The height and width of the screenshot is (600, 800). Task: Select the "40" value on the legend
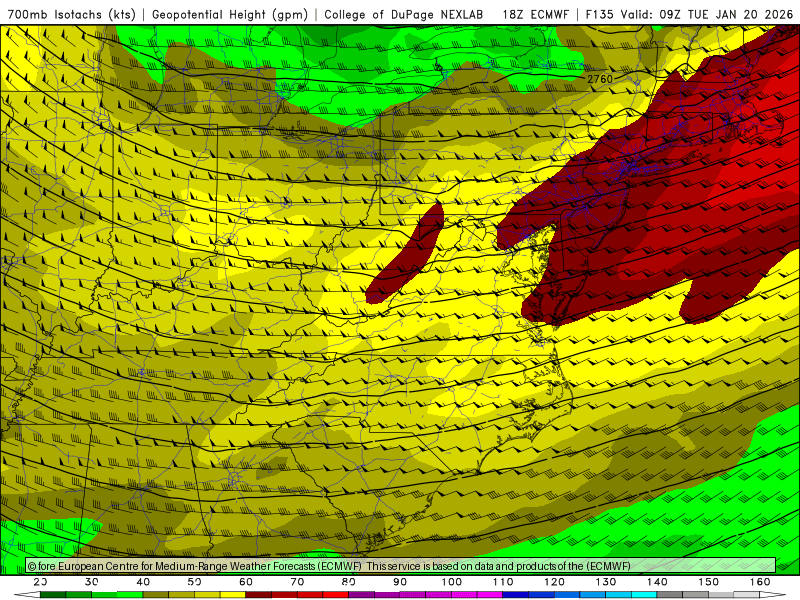(x=143, y=582)
